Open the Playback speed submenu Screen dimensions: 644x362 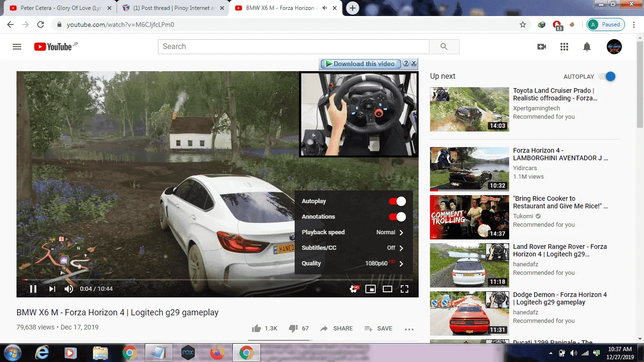tap(354, 232)
